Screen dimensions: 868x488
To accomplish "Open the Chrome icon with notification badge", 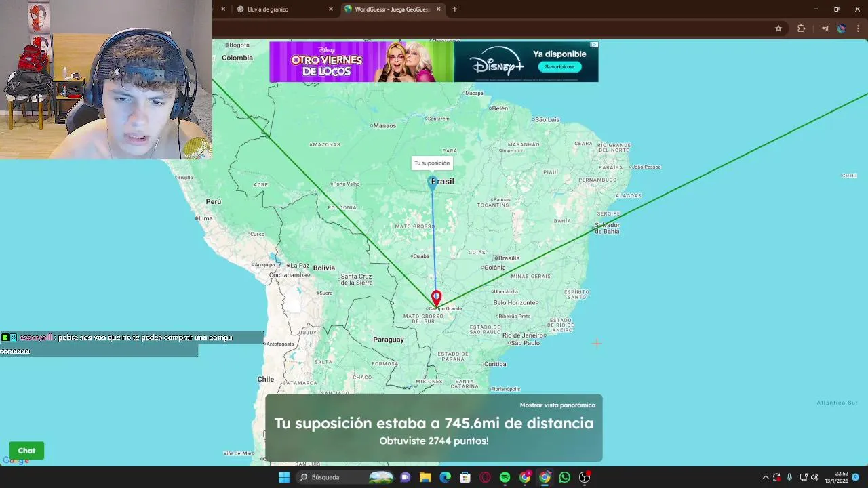I will point(525,477).
